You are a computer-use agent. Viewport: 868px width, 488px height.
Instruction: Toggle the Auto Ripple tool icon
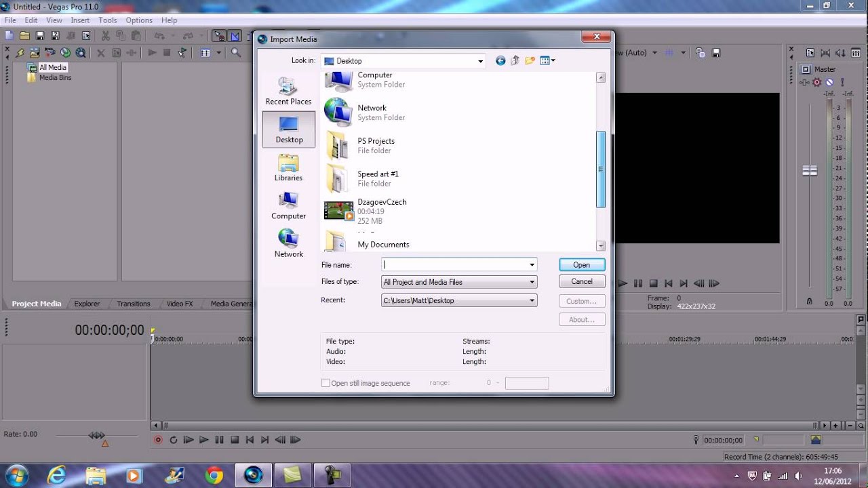tap(250, 35)
